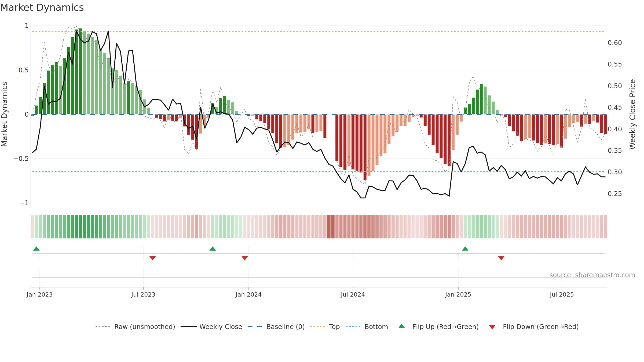644x362 pixels.
Task: Toggle the Bottom legend entry
Action: (x=367, y=327)
